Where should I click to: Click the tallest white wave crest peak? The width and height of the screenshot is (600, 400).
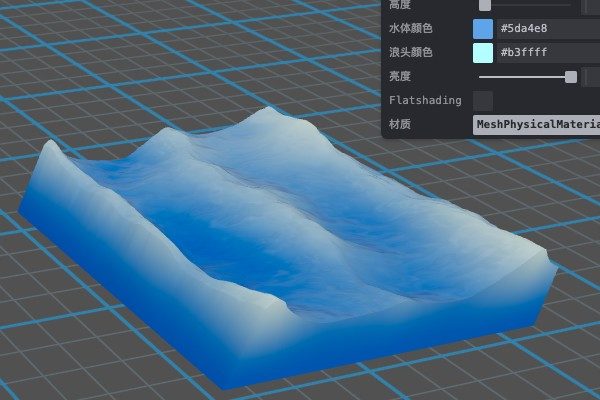[x=268, y=111]
